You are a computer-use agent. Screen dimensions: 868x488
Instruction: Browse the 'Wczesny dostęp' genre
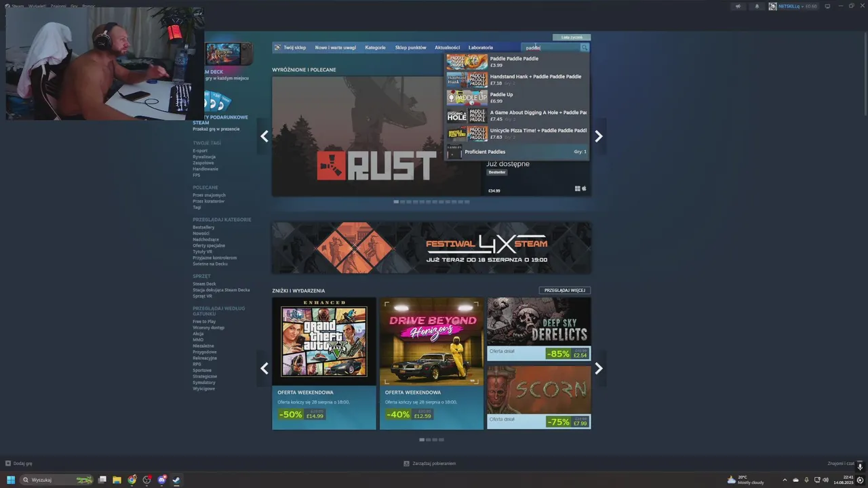[208, 327]
